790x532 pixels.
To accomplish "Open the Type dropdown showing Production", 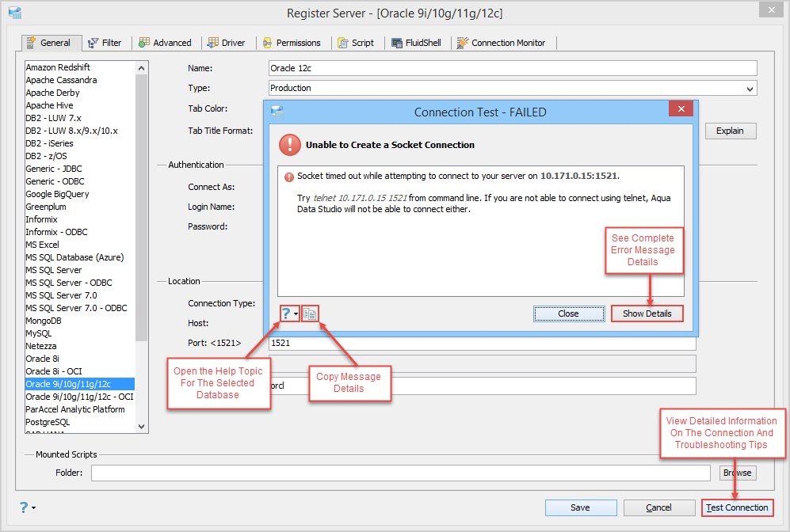I will point(513,88).
